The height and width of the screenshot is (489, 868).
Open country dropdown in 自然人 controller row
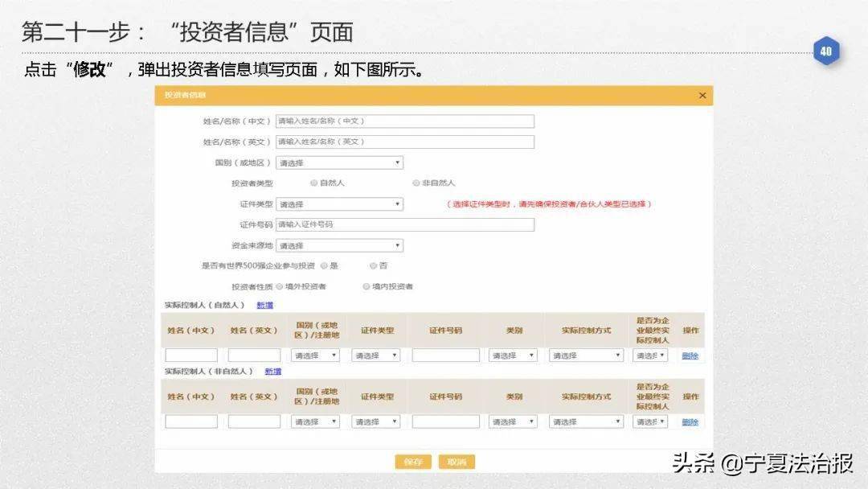point(316,355)
